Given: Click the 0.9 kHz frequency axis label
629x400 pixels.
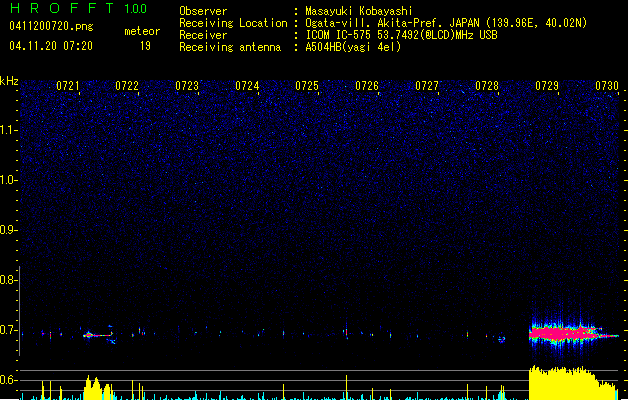Looking at the screenshot, I should pos(8,230).
